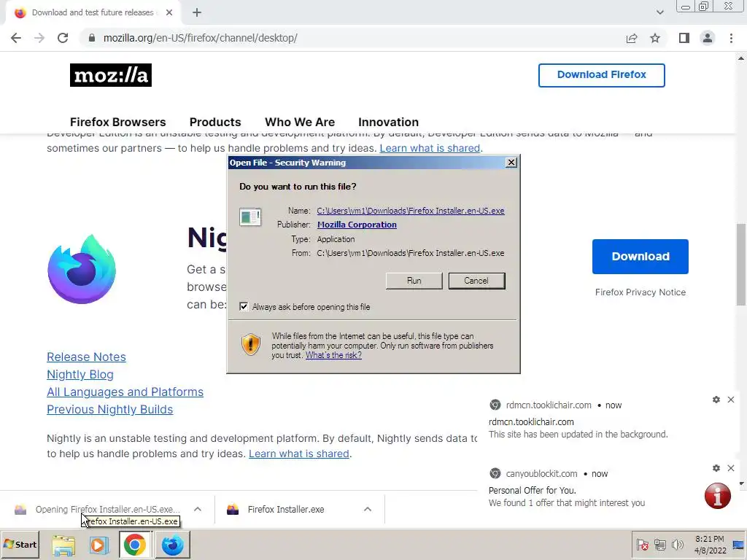Bookmark this page with the star

click(655, 38)
